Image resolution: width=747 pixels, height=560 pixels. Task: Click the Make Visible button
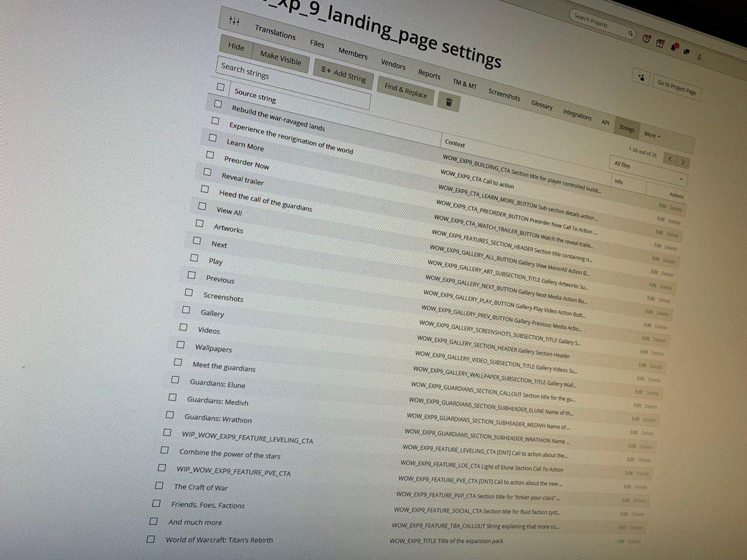point(280,58)
